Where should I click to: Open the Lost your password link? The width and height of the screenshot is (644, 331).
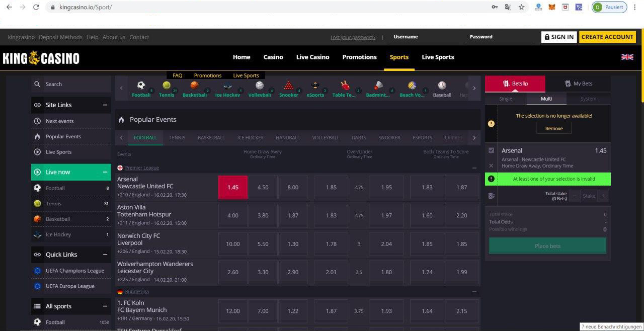point(353,37)
